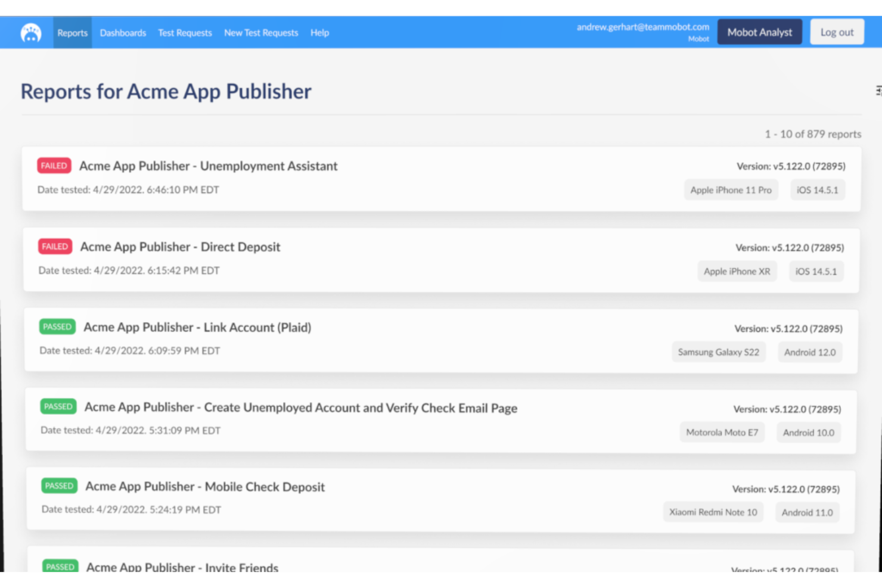Open the New Test Requests page
The width and height of the screenshot is (882, 588).
(261, 33)
